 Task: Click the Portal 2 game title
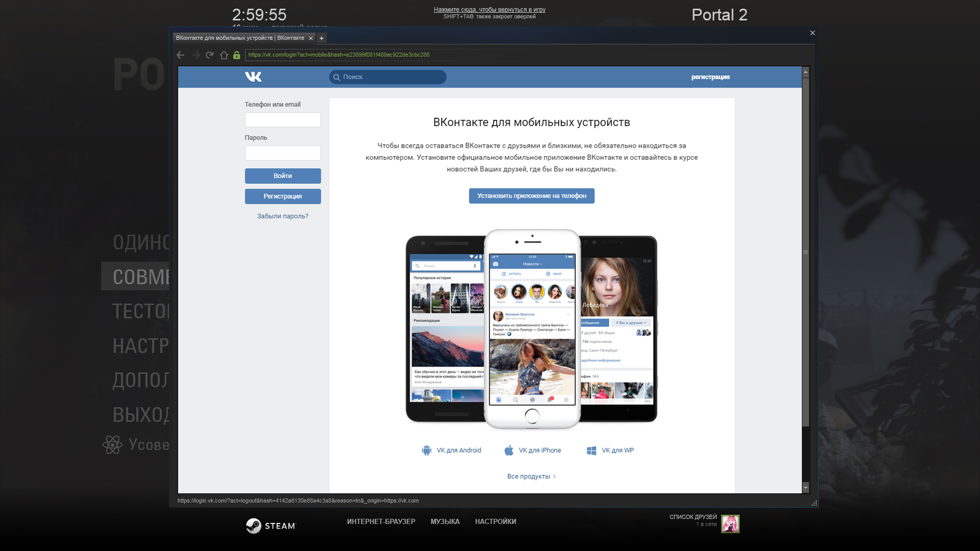point(720,15)
